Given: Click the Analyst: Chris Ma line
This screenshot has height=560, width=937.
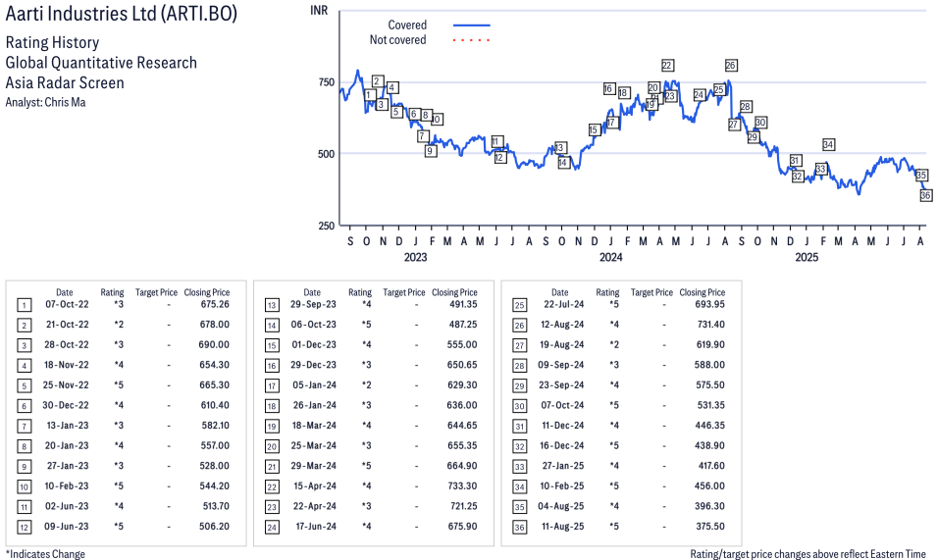Looking at the screenshot, I should pyautogui.click(x=45, y=102).
